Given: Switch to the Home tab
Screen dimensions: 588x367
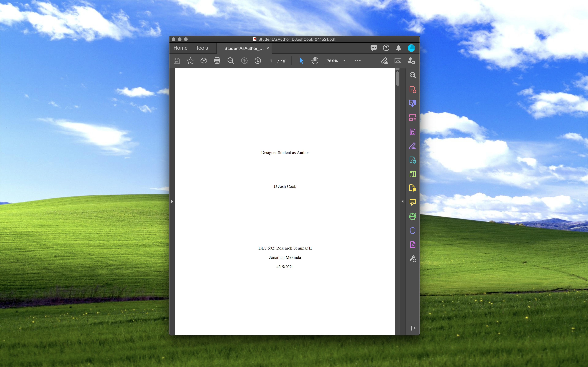Looking at the screenshot, I should coord(180,48).
